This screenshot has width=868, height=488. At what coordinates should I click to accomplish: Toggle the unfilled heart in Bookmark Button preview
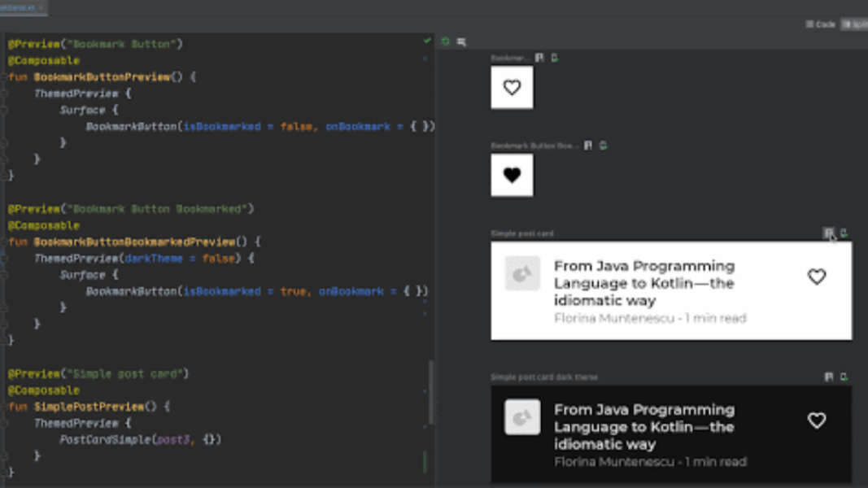(512, 87)
